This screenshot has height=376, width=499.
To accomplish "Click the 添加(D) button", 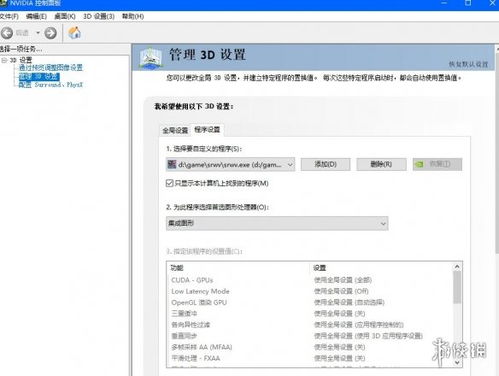I will (x=326, y=164).
